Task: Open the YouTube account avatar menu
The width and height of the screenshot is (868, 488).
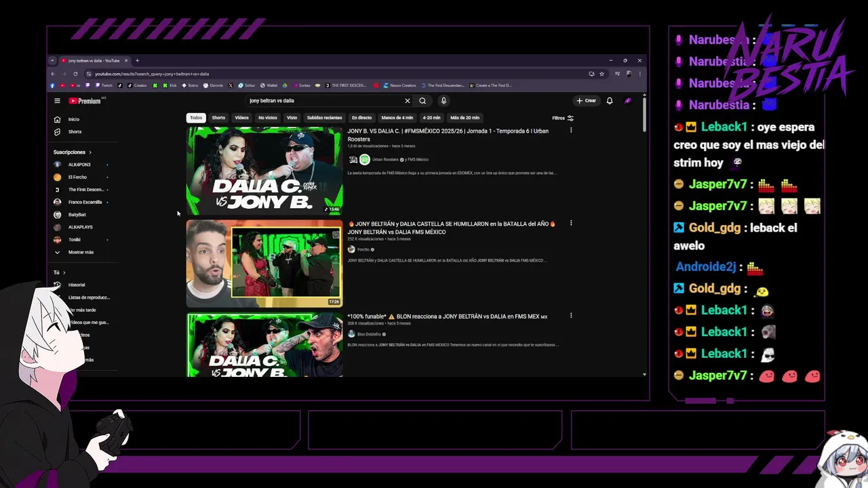Action: click(x=628, y=101)
